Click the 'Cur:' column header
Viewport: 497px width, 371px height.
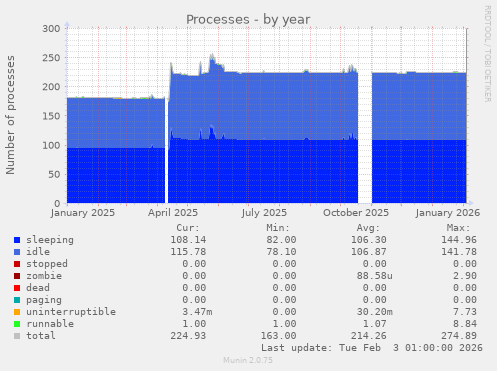point(188,228)
